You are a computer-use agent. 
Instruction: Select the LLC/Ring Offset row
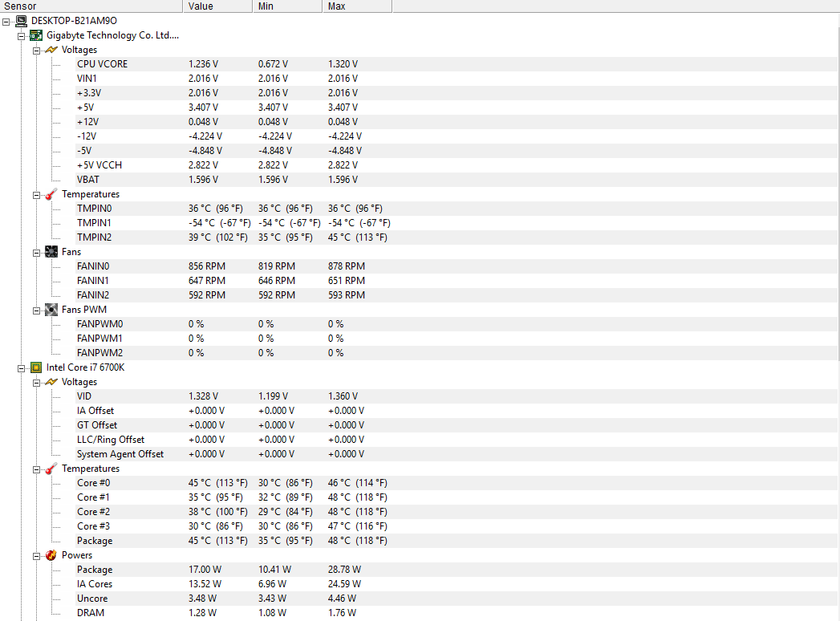click(x=457, y=440)
